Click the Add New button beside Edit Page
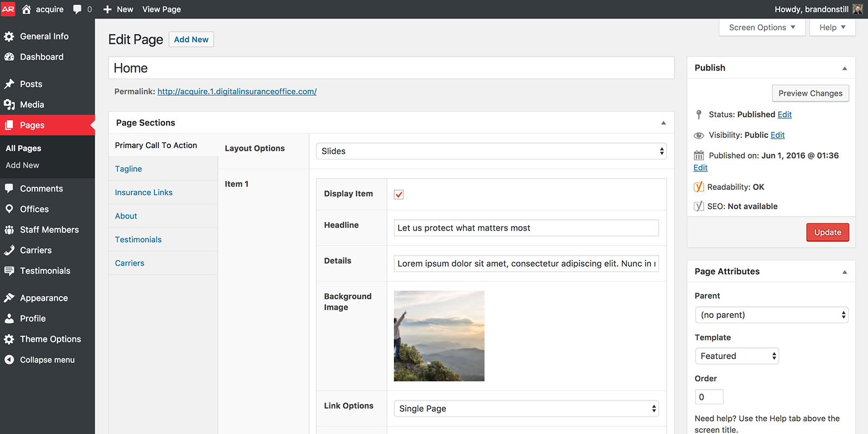The image size is (868, 434). 191,40
